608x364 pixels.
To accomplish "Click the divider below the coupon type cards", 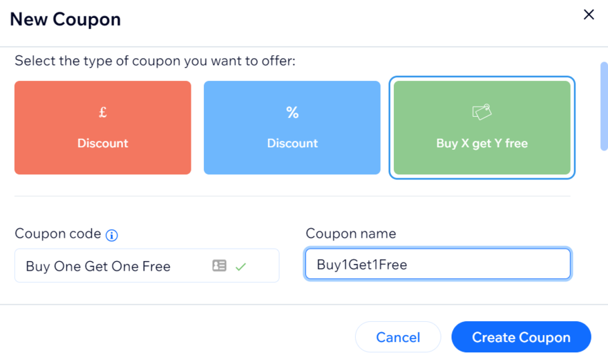I will coord(292,196).
